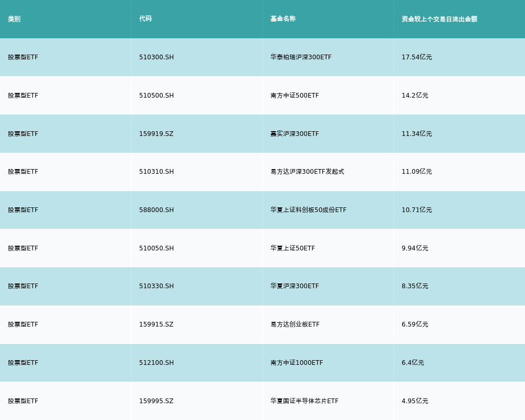Click outflow amount 11.09亿元

[416, 172]
